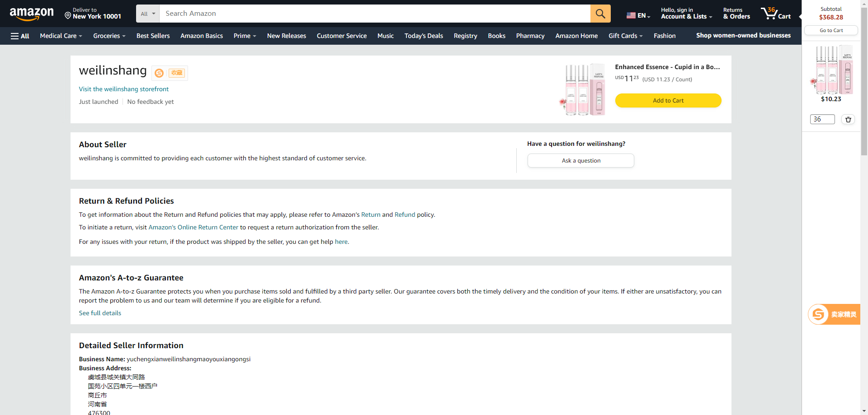868x415 pixels.
Task: Click the page vertical scrollbar
Action: 864,81
